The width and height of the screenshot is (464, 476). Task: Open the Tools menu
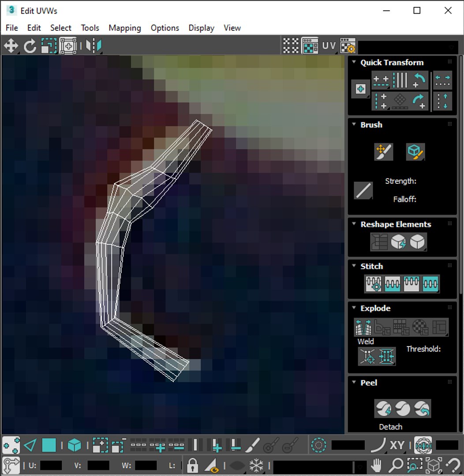pos(90,28)
